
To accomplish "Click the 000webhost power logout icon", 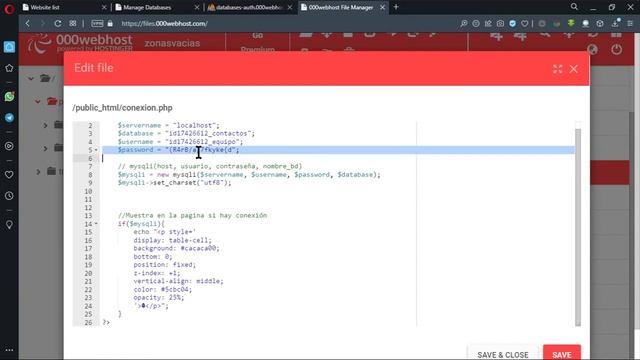I will tap(617, 50).
